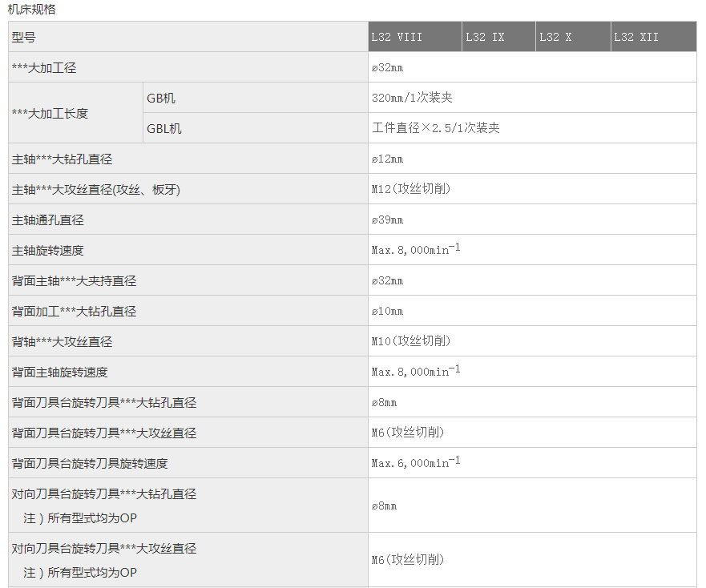
Task: Click the 320mm/1次装夹 value cell
Action: tap(412, 98)
